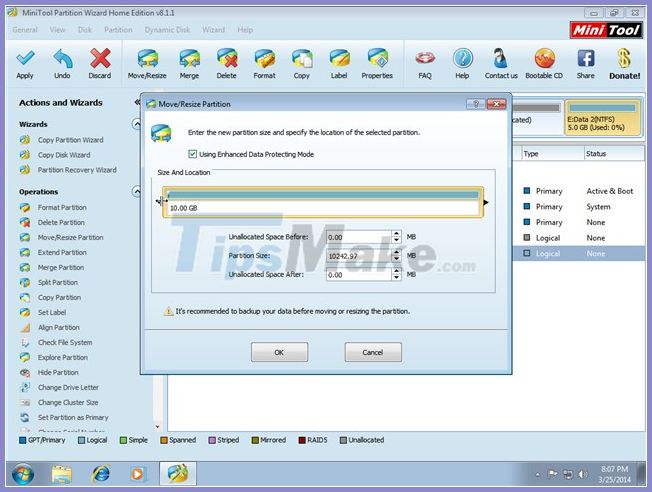
Task: Open the View menu
Action: pos(57,30)
